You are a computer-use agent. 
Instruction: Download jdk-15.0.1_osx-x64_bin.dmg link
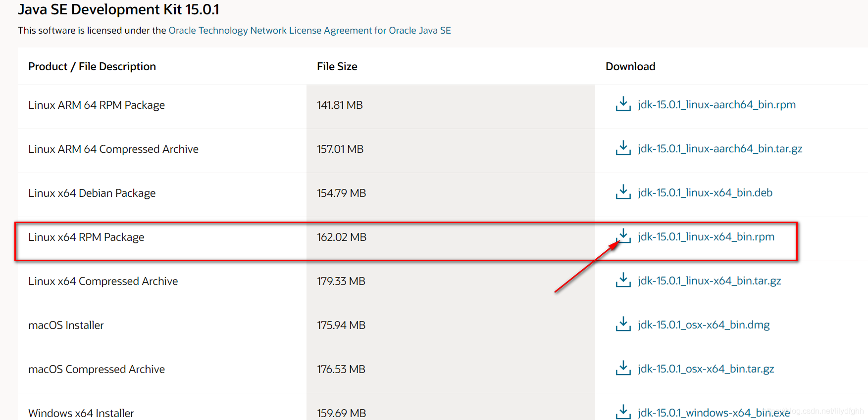pos(704,325)
